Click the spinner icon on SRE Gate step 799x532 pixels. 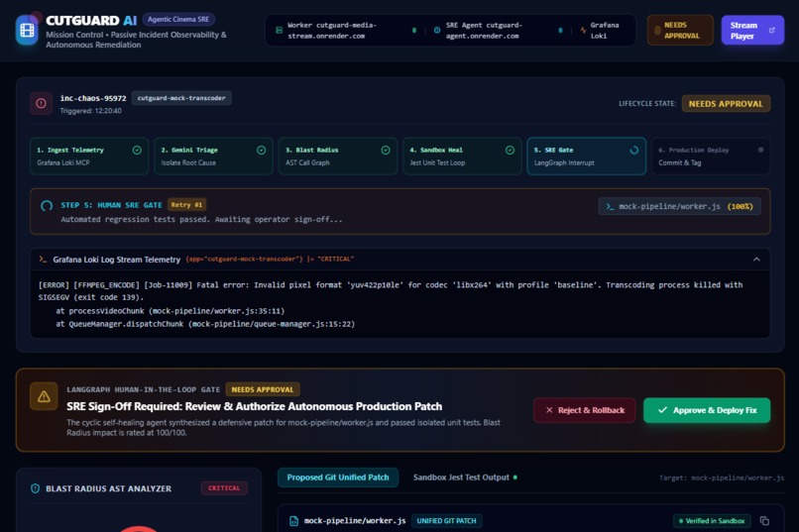633,151
